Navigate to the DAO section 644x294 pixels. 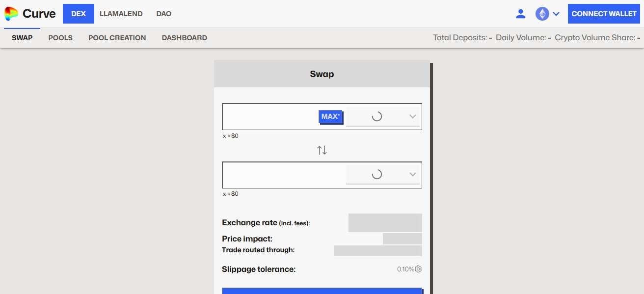pos(163,13)
